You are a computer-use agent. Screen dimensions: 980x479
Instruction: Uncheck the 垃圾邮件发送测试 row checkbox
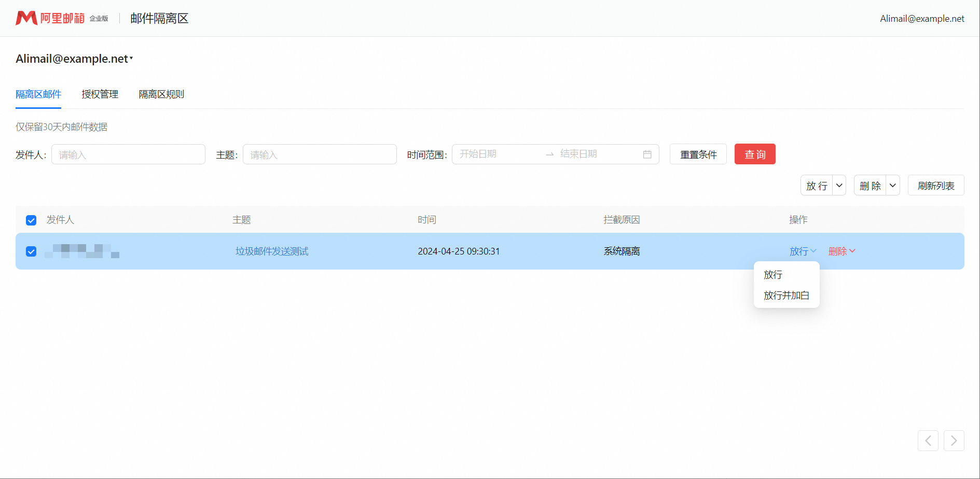[x=31, y=251]
